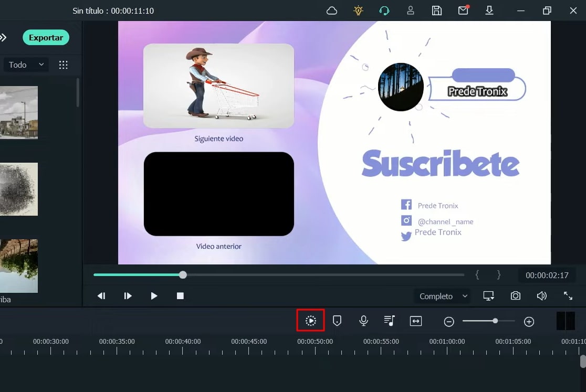Open the Completo quality dropdown
The width and height of the screenshot is (586, 392).
(443, 296)
